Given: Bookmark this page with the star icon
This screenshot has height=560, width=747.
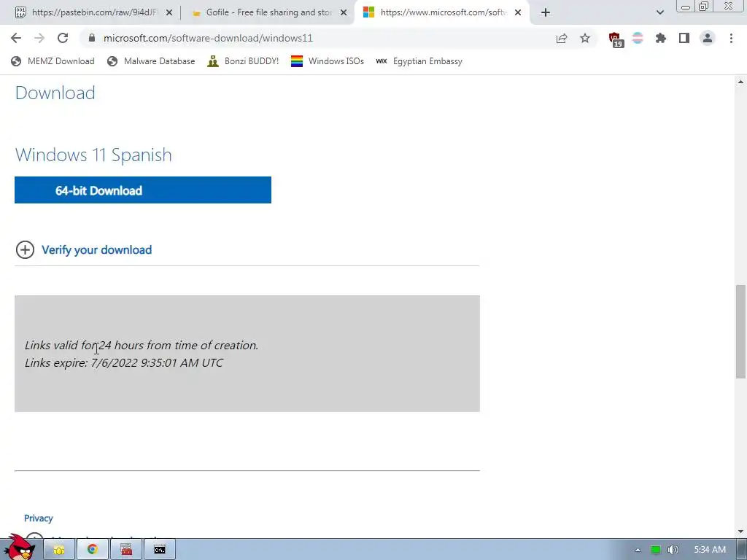Looking at the screenshot, I should (585, 38).
